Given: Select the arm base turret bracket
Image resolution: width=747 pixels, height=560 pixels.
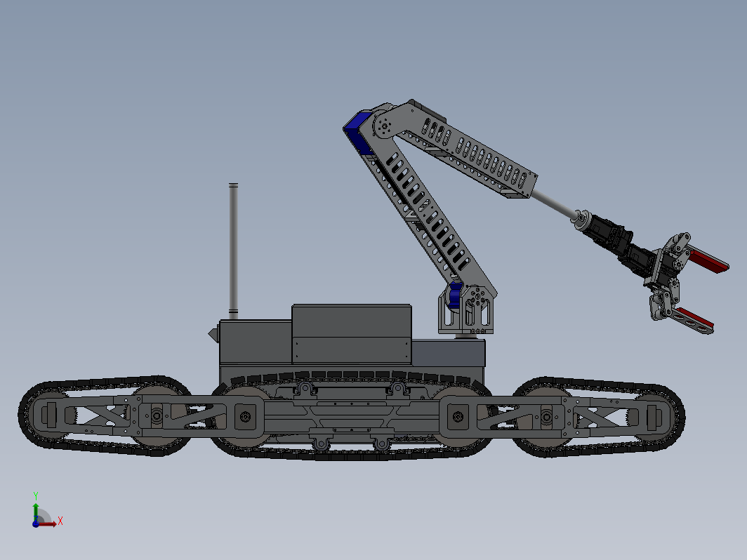Looking at the screenshot, I should pos(466,310).
